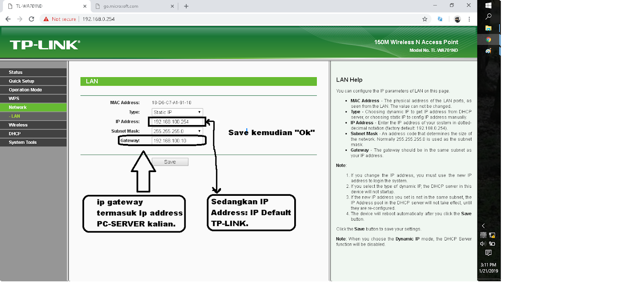This screenshot has height=304, width=644.
Task: Click the 3:11 PM clock
Action: pos(488,265)
